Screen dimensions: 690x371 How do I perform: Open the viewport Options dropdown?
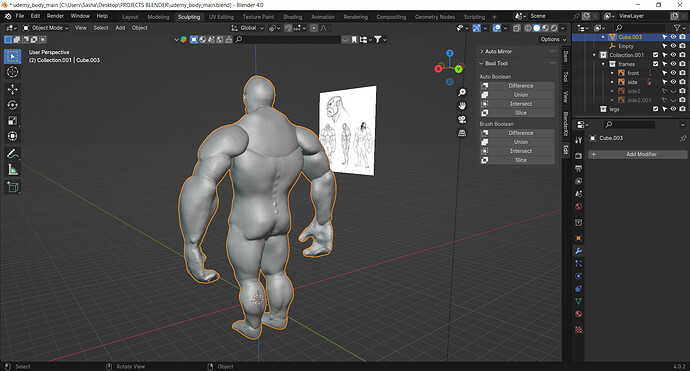point(553,39)
